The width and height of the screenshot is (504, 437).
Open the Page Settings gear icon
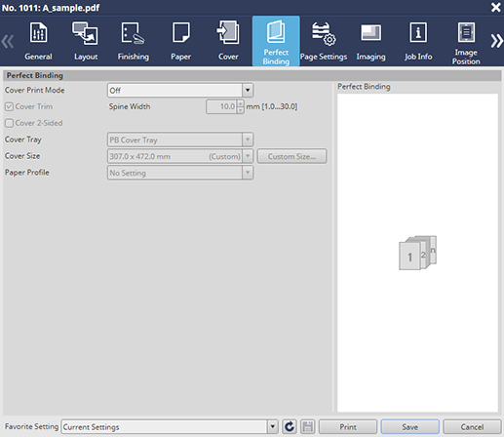point(324,33)
